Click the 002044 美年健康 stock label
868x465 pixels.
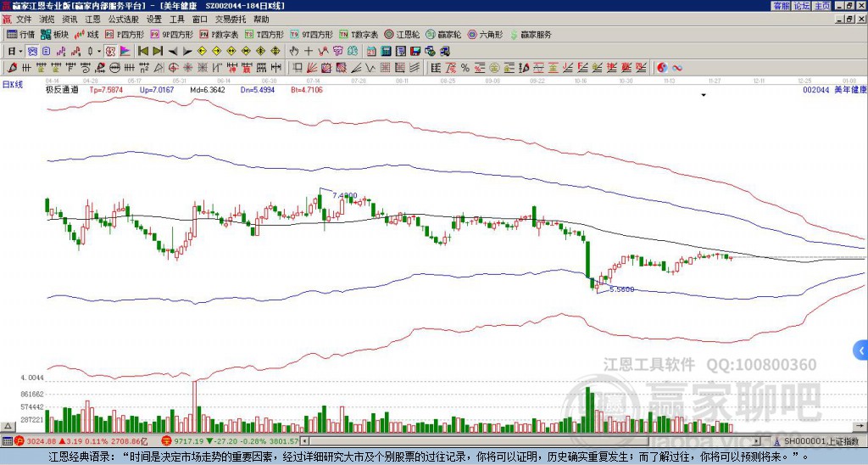click(x=834, y=89)
